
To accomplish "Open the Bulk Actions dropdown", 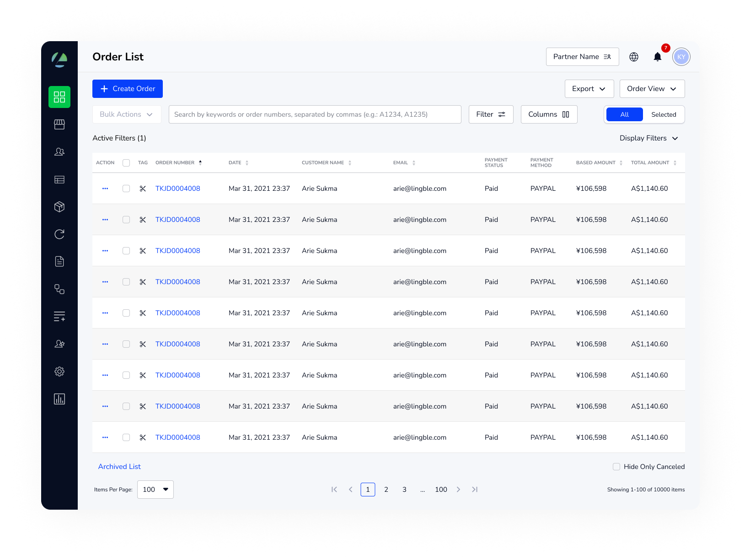I will 127,114.
